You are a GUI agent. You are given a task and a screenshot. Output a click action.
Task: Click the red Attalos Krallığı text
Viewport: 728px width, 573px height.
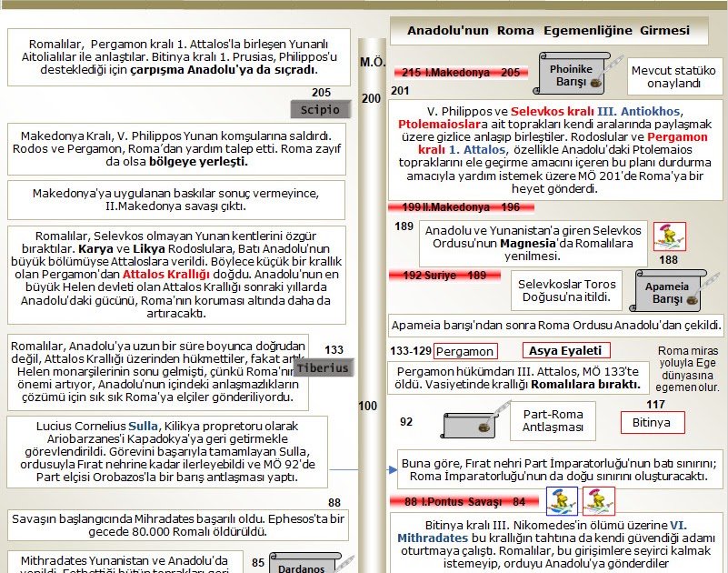pos(165,274)
